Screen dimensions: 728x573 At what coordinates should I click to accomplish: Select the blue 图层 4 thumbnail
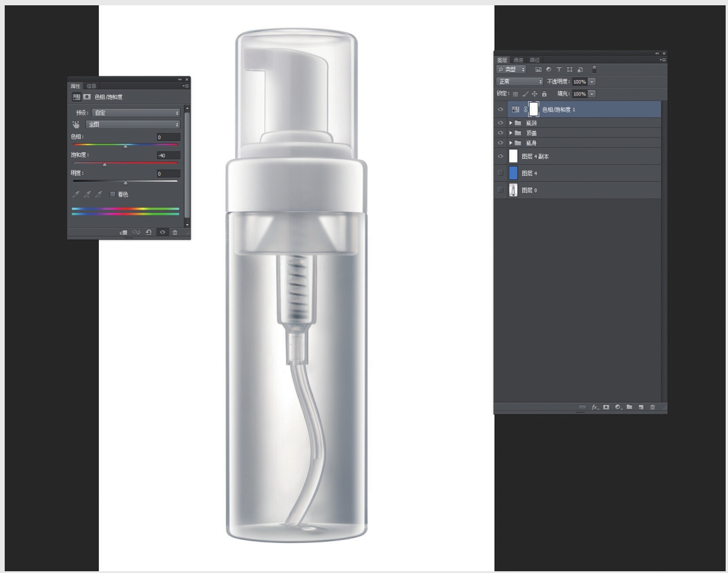click(513, 173)
